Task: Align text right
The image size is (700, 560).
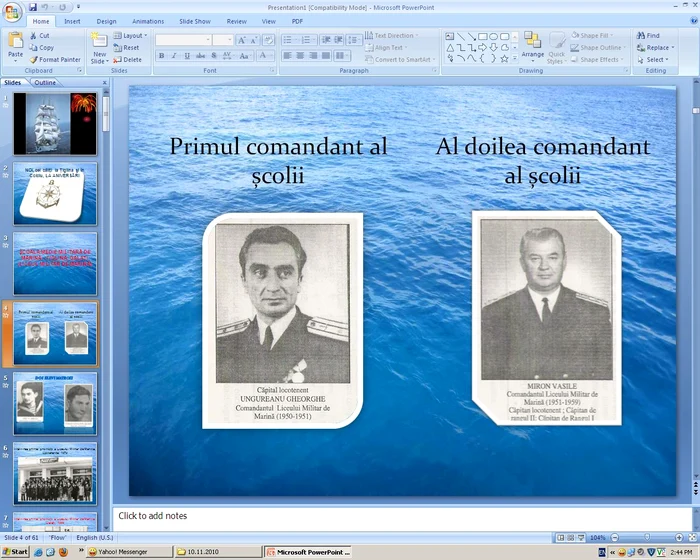Action: pyautogui.click(x=313, y=56)
